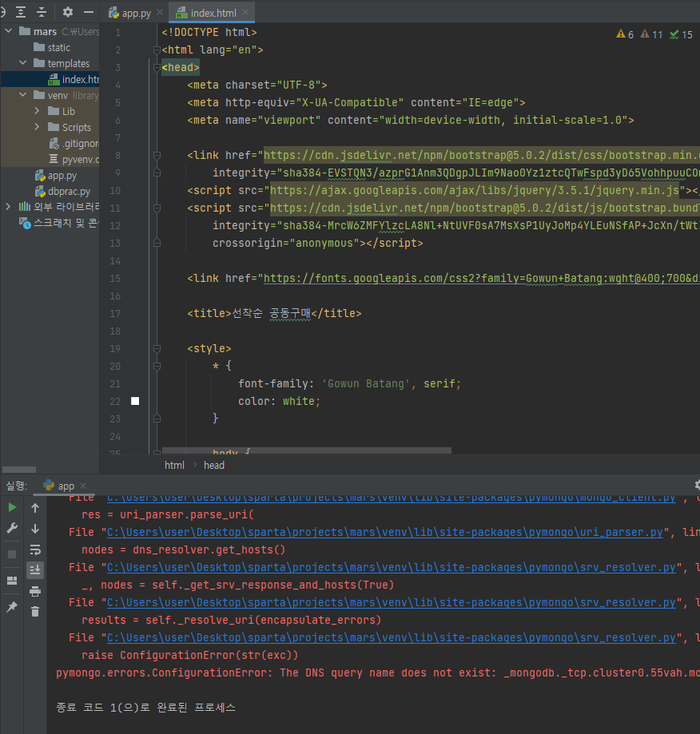Click line number 17 in gutter

click(x=115, y=314)
